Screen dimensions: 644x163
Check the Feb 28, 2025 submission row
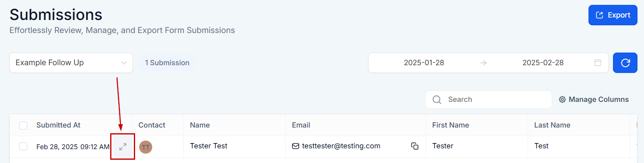click(23, 146)
